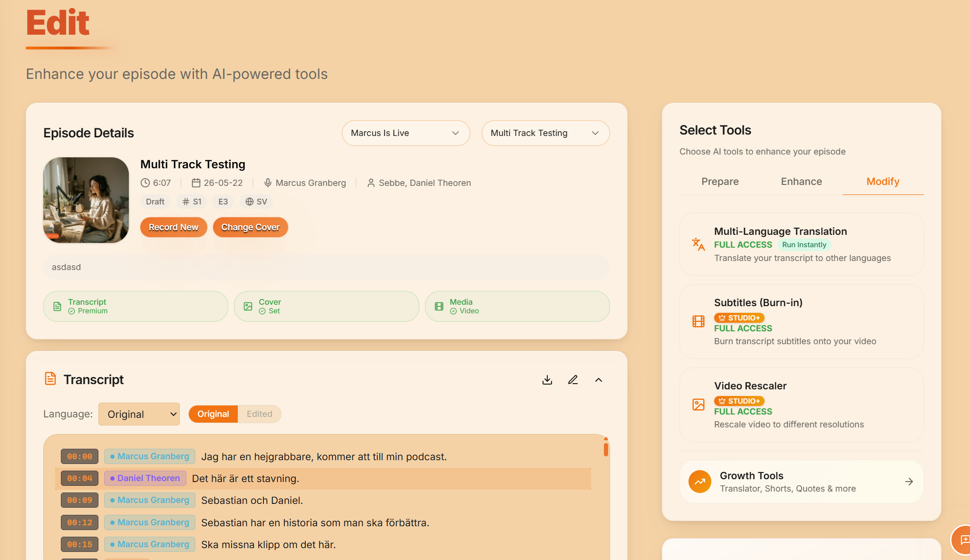Click the Cover Set image icon

coord(248,306)
